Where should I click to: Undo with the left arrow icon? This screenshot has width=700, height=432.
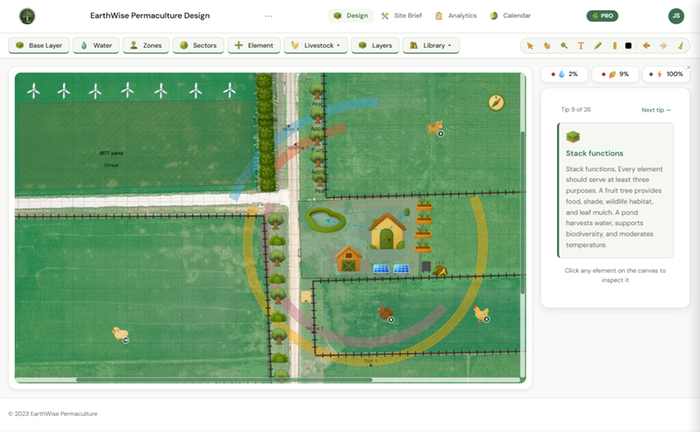click(x=646, y=46)
